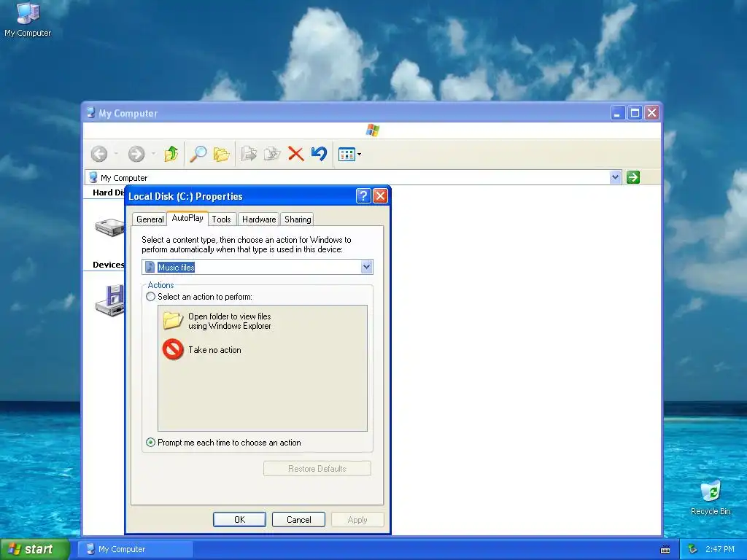Close the Local Disk Properties dialog
Screen dimensions: 747x560
(x=380, y=195)
